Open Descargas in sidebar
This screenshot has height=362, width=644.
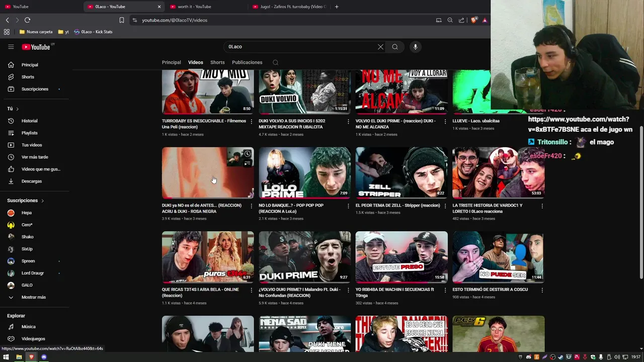coord(31,181)
